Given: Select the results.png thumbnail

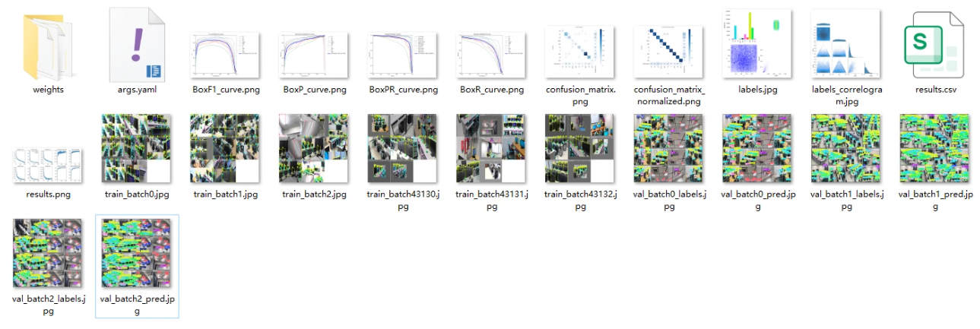Looking at the screenshot, I should tap(49, 166).
